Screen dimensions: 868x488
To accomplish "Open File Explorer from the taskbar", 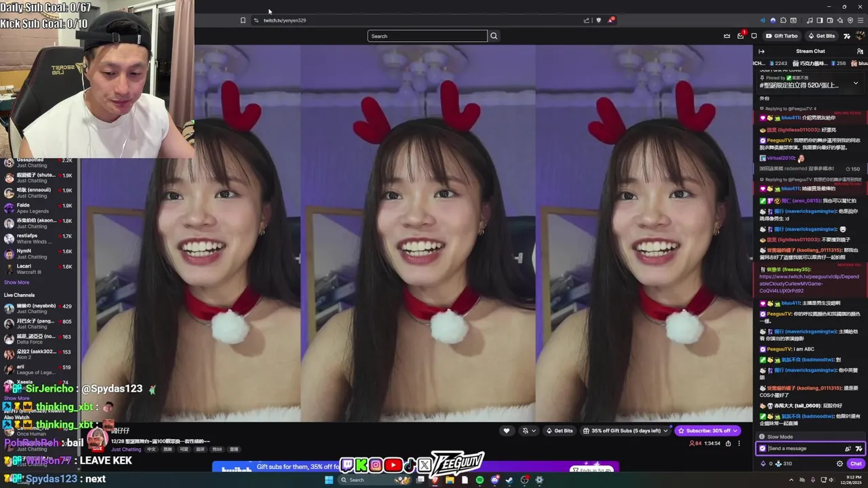I will click(450, 480).
